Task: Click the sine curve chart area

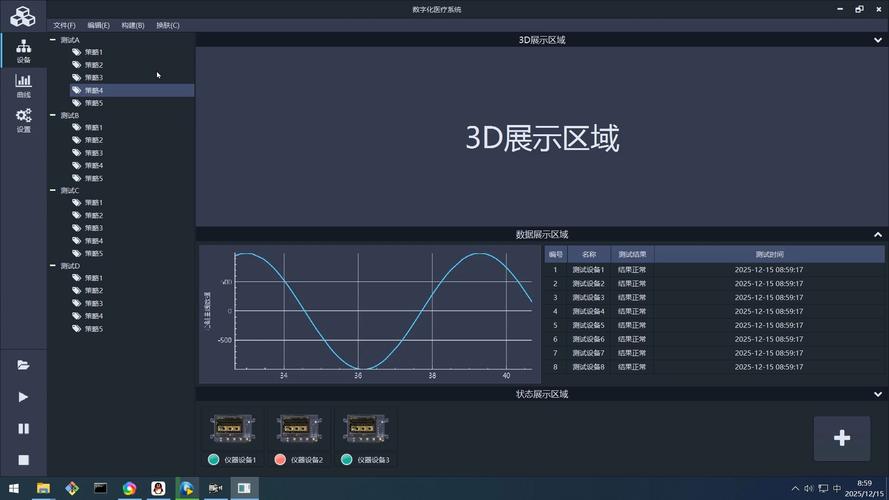Action: [383, 311]
